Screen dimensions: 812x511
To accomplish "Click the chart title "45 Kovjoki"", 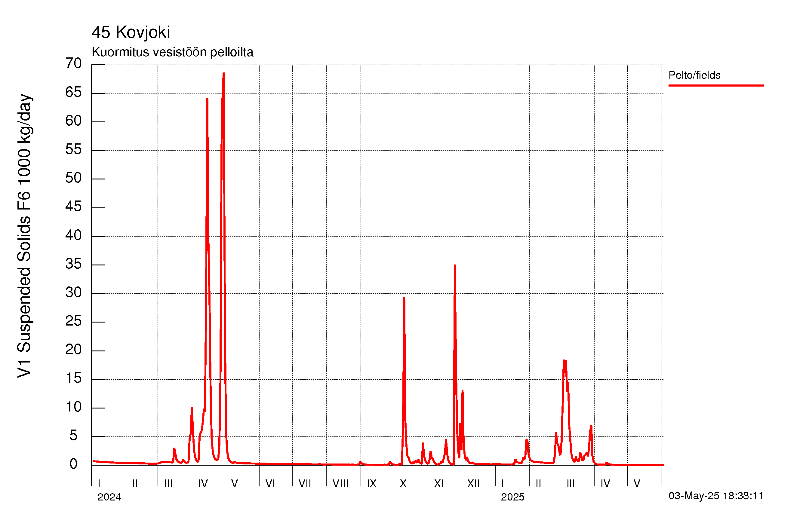I will point(131,33).
